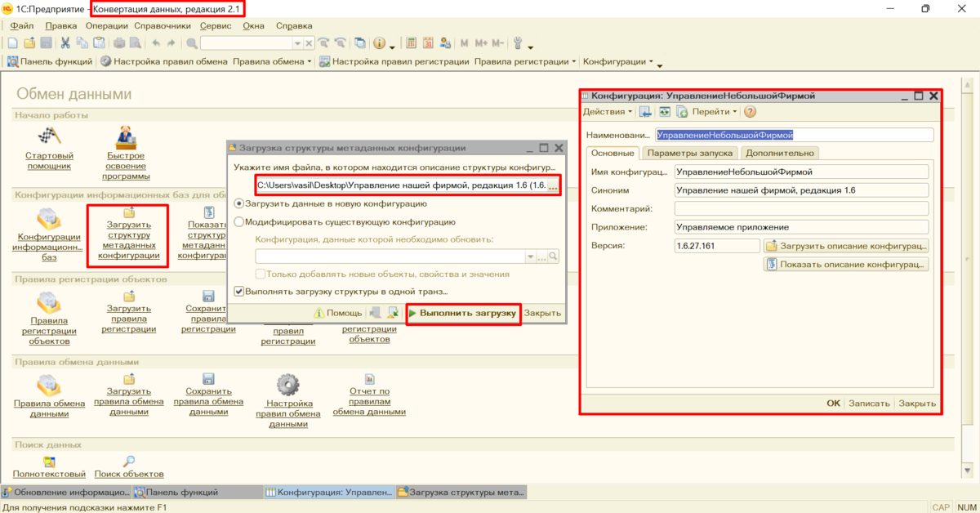This screenshot has height=513, width=980.
Task: Click Помощь in the Загрузка структуры dialog
Action: click(x=338, y=313)
